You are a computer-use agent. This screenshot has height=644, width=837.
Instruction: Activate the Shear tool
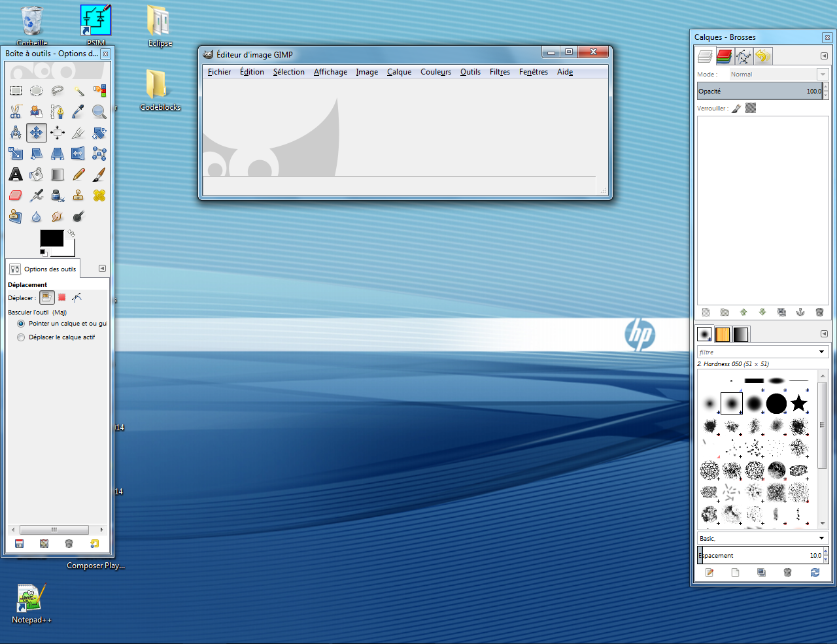(37, 154)
